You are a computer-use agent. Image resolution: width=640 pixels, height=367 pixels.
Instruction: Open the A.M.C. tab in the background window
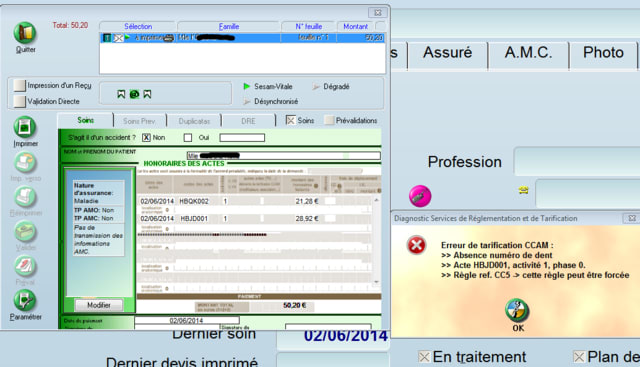(528, 53)
